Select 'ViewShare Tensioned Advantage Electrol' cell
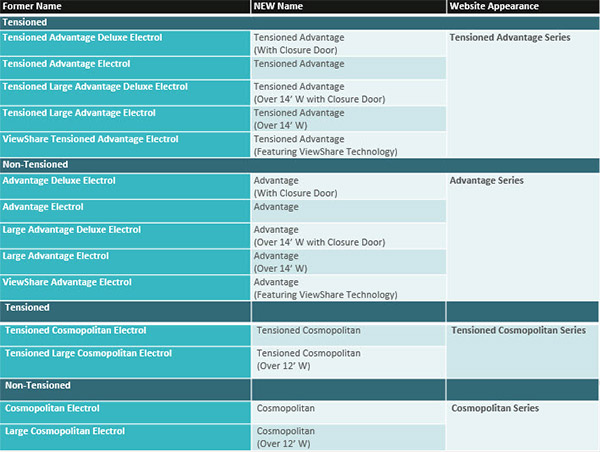Viewport: 600px width, 452px height. [x=125, y=145]
